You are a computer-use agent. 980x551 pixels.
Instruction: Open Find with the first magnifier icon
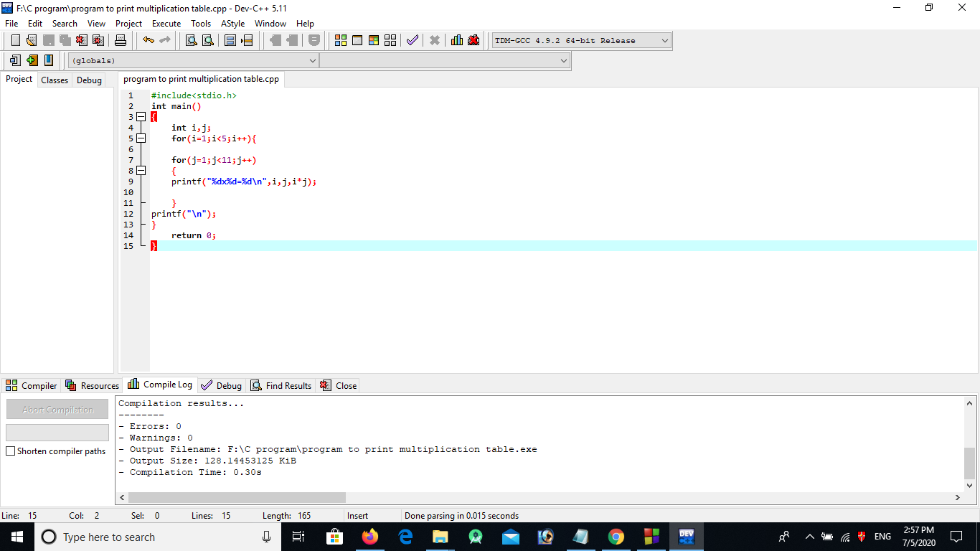coord(192,40)
